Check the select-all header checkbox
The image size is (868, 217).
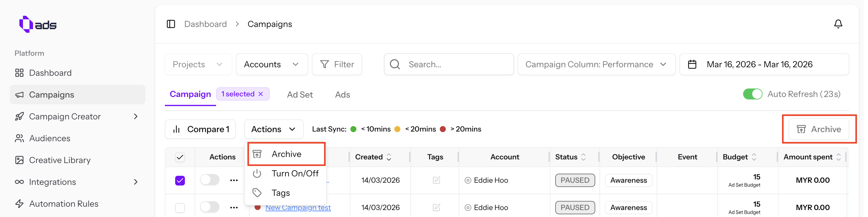click(180, 157)
